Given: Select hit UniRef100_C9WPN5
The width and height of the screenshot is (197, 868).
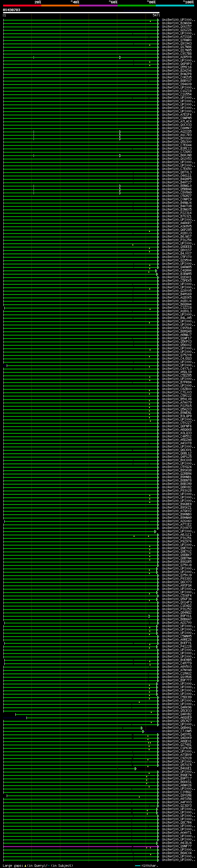Looking at the screenshot, I should point(176,118).
